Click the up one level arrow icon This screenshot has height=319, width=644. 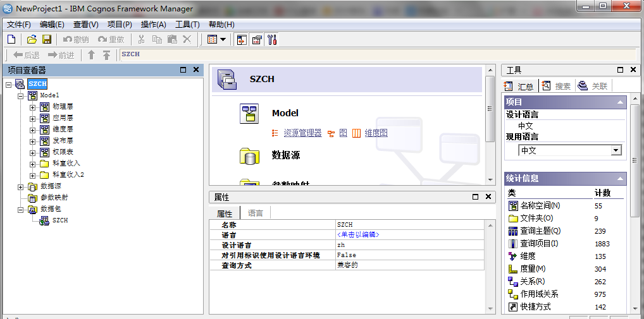[92, 55]
